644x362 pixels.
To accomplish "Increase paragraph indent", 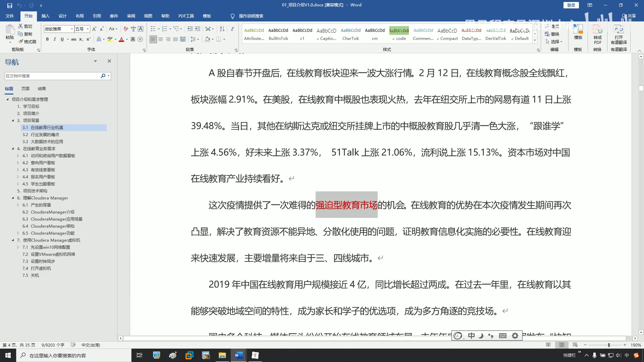I will coord(198,29).
